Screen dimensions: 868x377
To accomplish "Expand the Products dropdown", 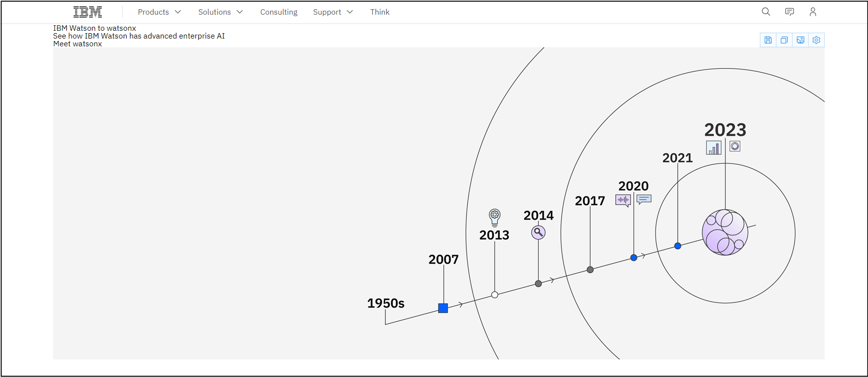I will [x=159, y=12].
